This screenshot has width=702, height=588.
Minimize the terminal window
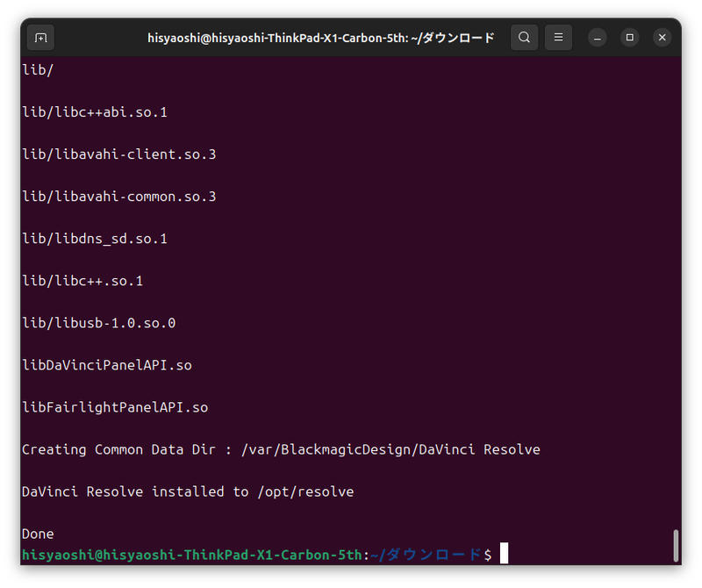click(x=598, y=38)
